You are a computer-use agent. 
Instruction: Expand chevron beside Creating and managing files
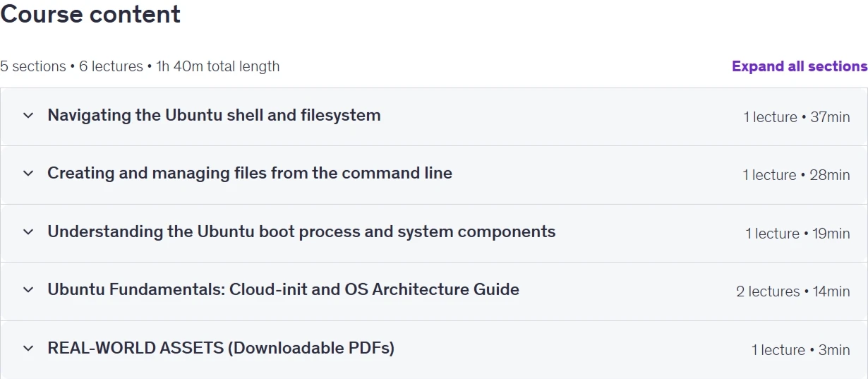[x=28, y=174]
